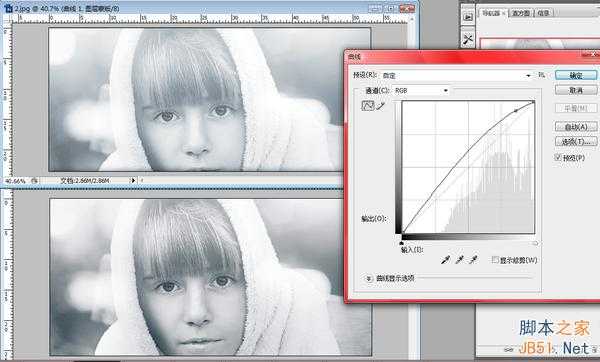Open status bar document info arrow menu
This screenshot has height=362, width=600.
coord(133,180)
